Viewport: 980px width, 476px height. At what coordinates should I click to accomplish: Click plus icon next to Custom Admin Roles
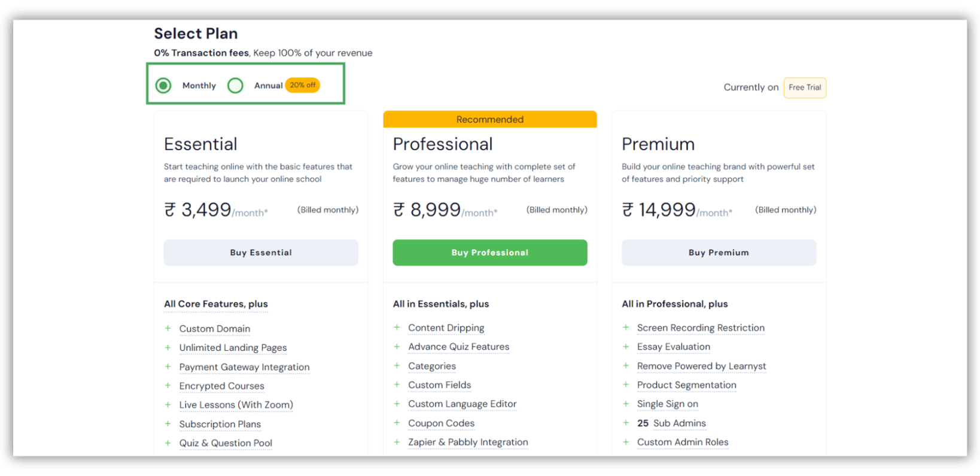626,442
